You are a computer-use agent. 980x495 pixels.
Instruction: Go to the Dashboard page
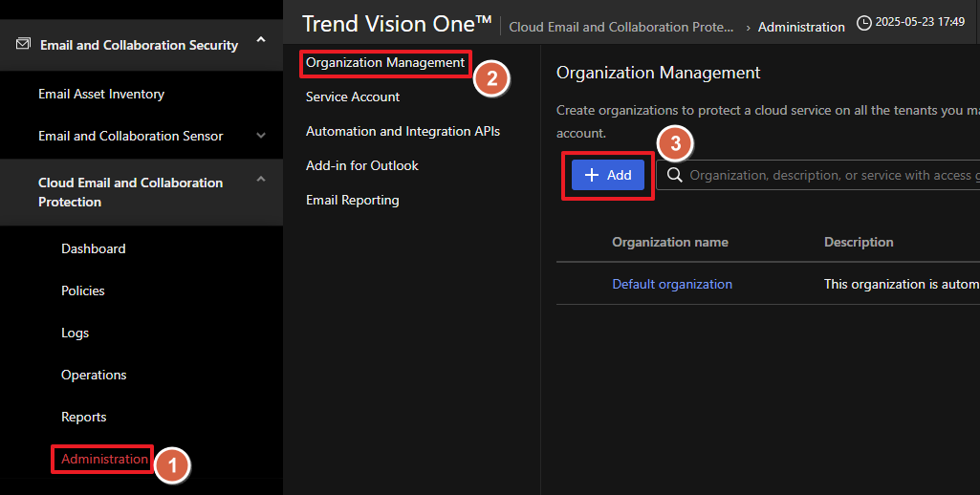coord(94,248)
